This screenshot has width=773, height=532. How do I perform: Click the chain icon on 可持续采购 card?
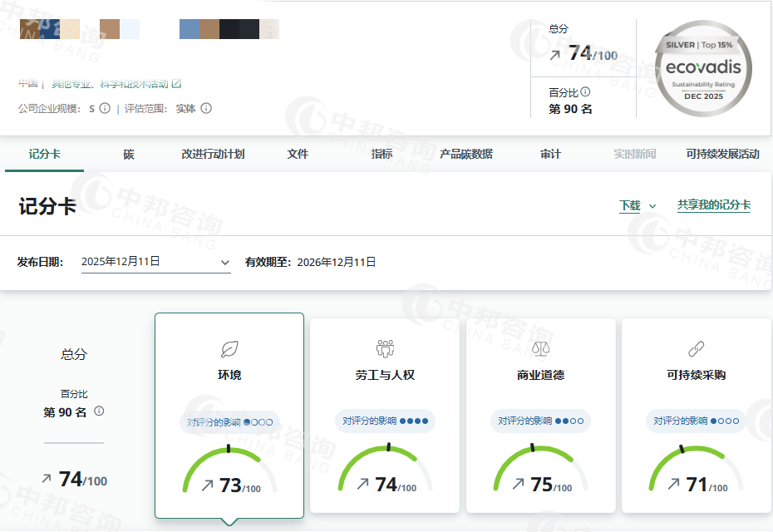click(x=696, y=348)
